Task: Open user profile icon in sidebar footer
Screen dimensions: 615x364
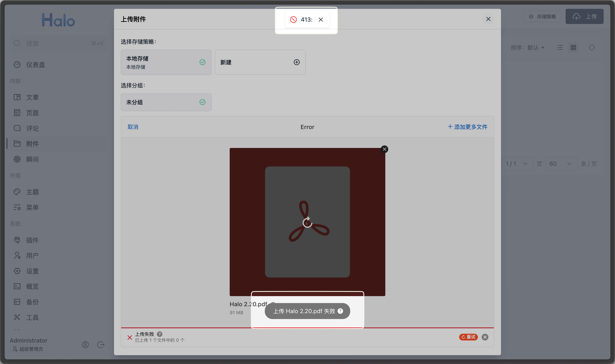Action: pyautogui.click(x=85, y=345)
